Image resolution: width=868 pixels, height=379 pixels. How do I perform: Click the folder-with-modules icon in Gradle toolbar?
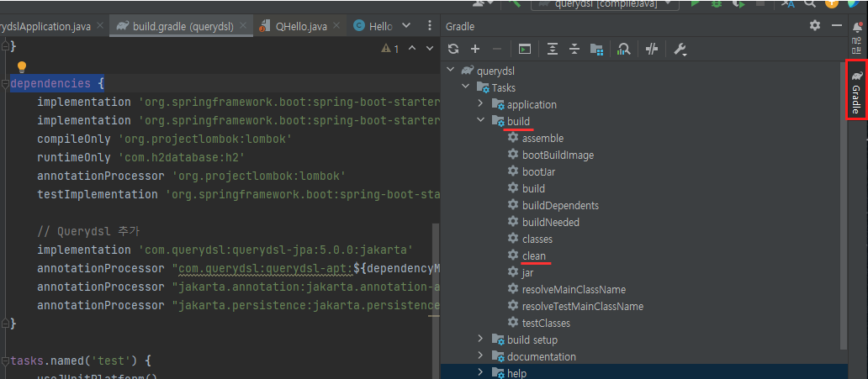point(596,50)
